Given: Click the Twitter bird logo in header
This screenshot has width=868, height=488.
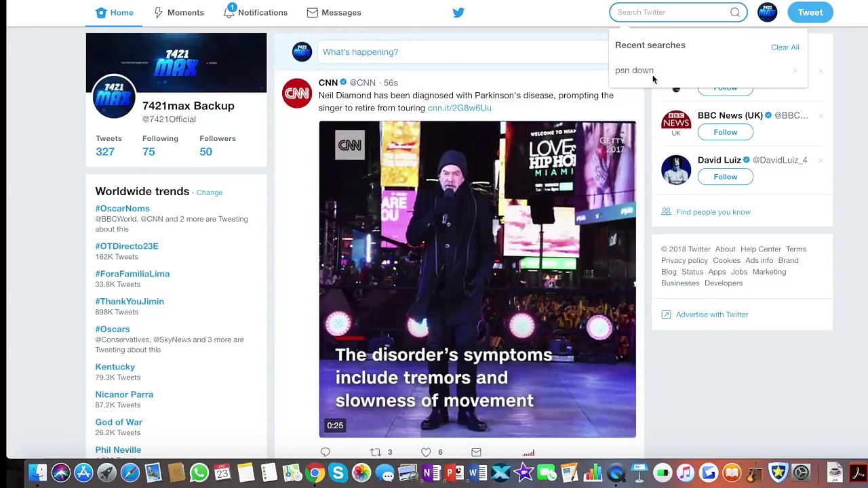Looking at the screenshot, I should click(x=458, y=12).
